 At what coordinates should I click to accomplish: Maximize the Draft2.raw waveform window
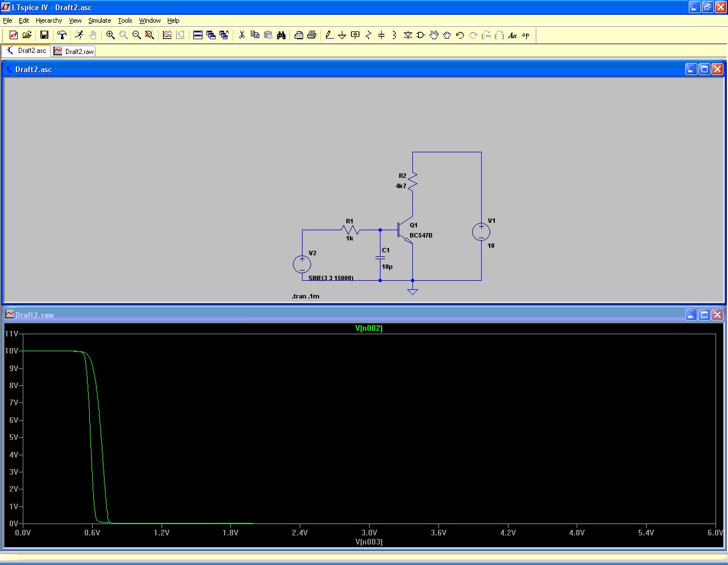pyautogui.click(x=704, y=314)
